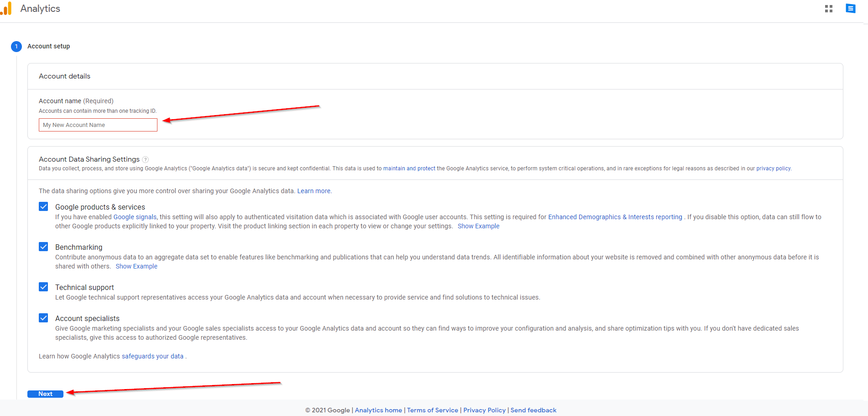Click the Account name input field
The width and height of the screenshot is (868, 416).
(98, 125)
